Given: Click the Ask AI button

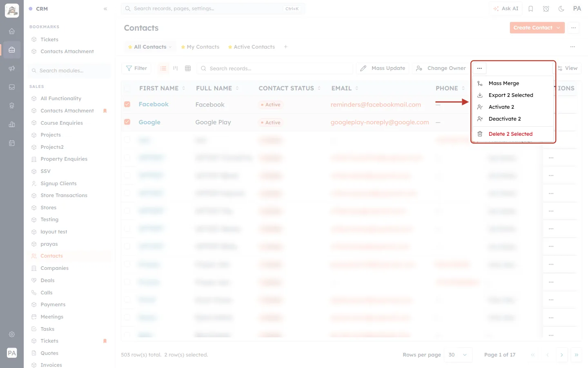Looking at the screenshot, I should 506,9.
